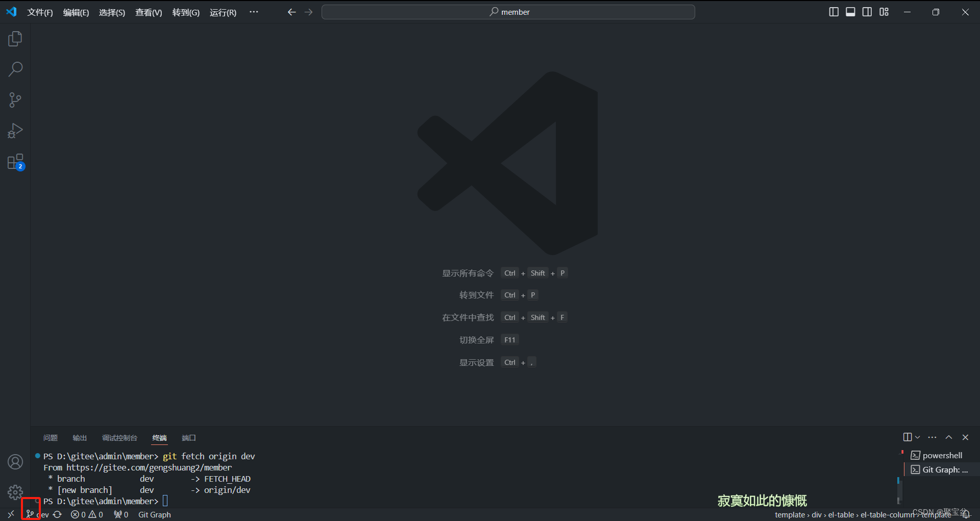Viewport: 980px width, 521px height.
Task: Toggle the bottom panel layout icon
Action: pos(850,12)
